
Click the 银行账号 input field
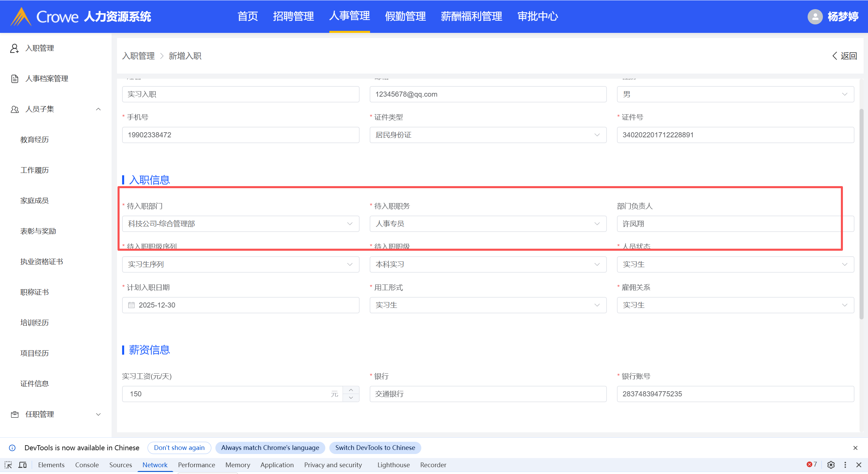(735, 394)
